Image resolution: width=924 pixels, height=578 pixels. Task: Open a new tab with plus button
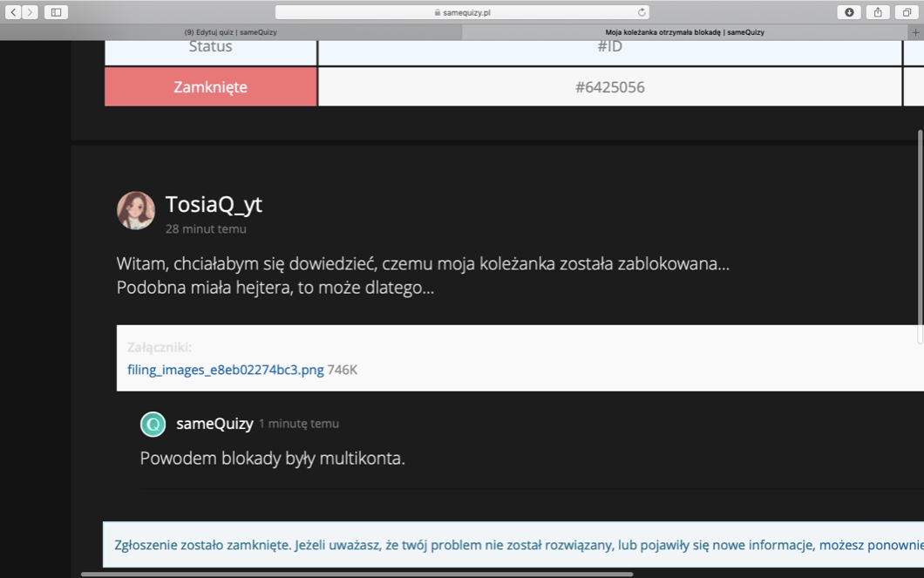click(x=915, y=32)
